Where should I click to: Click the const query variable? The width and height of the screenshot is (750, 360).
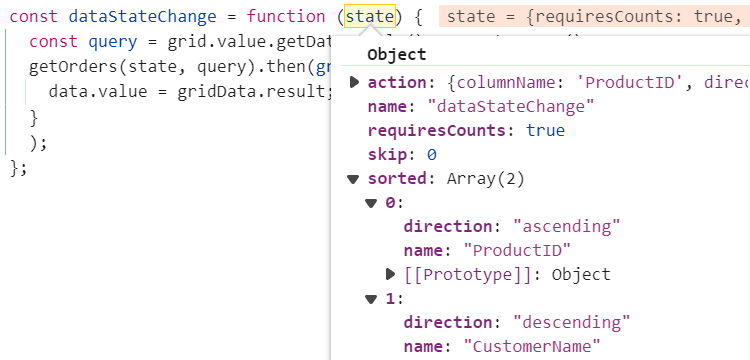click(113, 42)
